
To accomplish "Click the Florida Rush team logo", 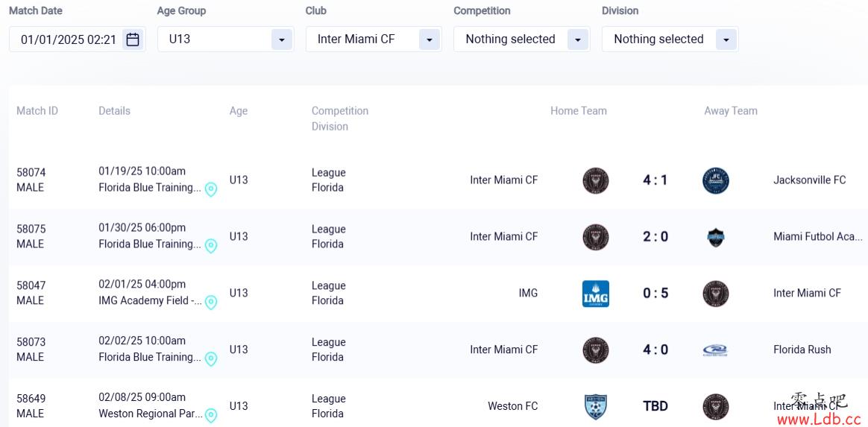I will click(715, 350).
